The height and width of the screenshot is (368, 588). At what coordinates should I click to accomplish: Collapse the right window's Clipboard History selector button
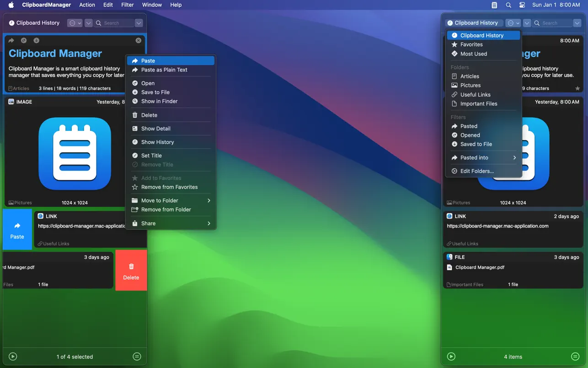pyautogui.click(x=473, y=23)
